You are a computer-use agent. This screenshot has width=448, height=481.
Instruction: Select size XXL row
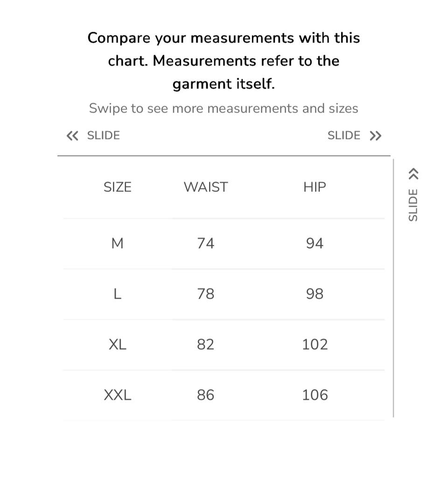[224, 395]
